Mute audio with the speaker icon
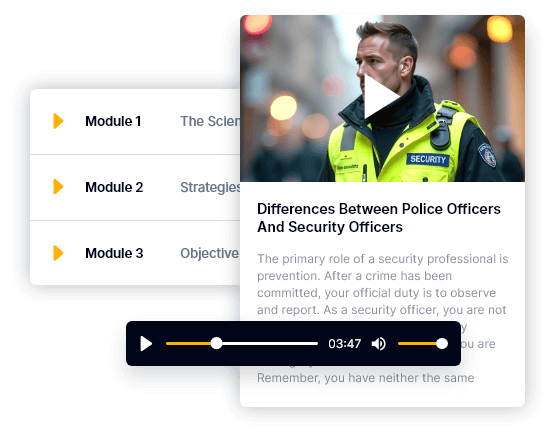 point(378,344)
